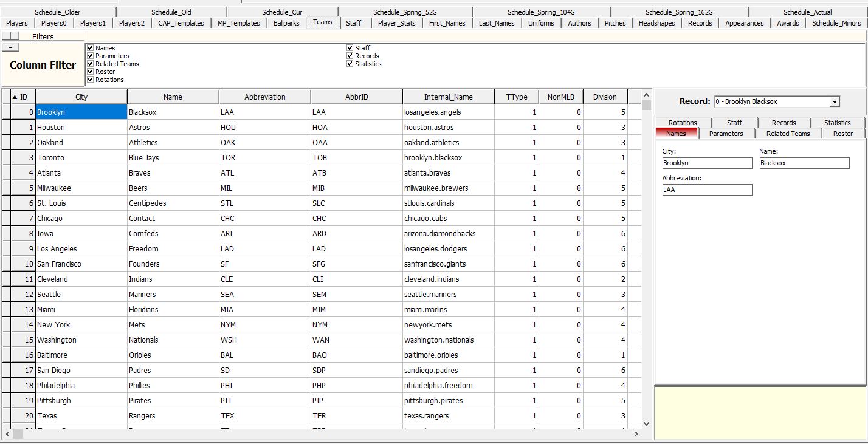Select the philadelphia.freedom internal name cell
The image size is (868, 444).
449,386
